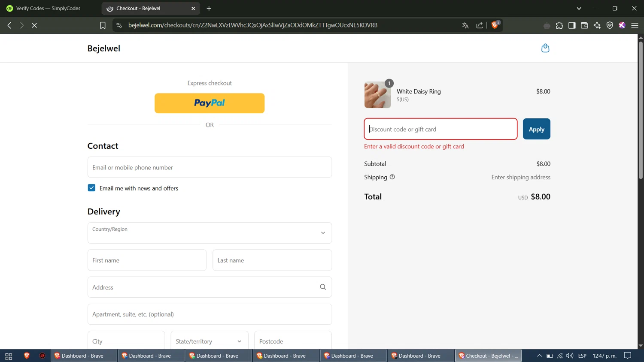This screenshot has width=644, height=362.
Task: Open the Brave Wallet icon
Action: coord(584,25)
